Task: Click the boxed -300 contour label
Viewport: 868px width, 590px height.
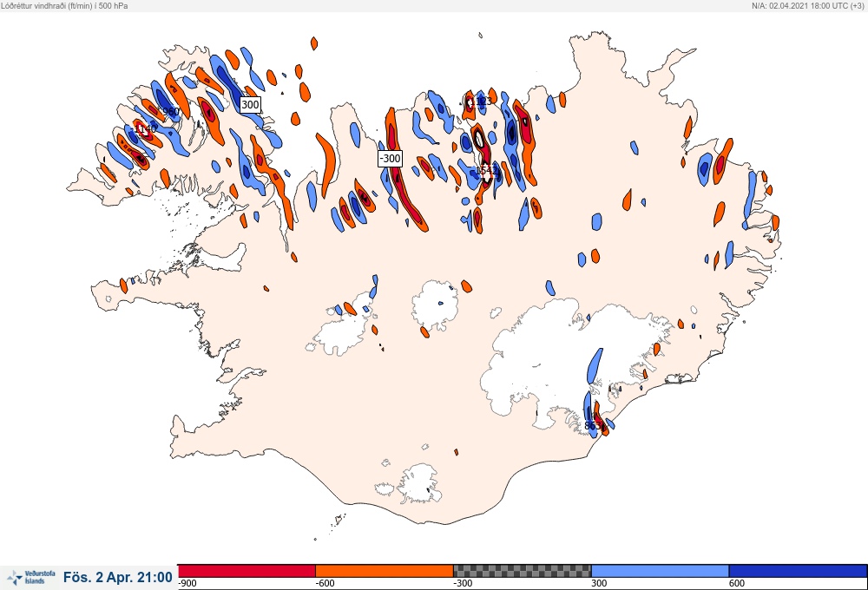Action: (x=390, y=158)
